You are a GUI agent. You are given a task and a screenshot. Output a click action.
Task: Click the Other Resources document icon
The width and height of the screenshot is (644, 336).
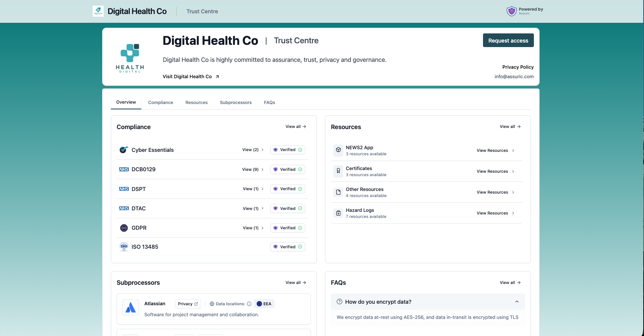pyautogui.click(x=338, y=192)
